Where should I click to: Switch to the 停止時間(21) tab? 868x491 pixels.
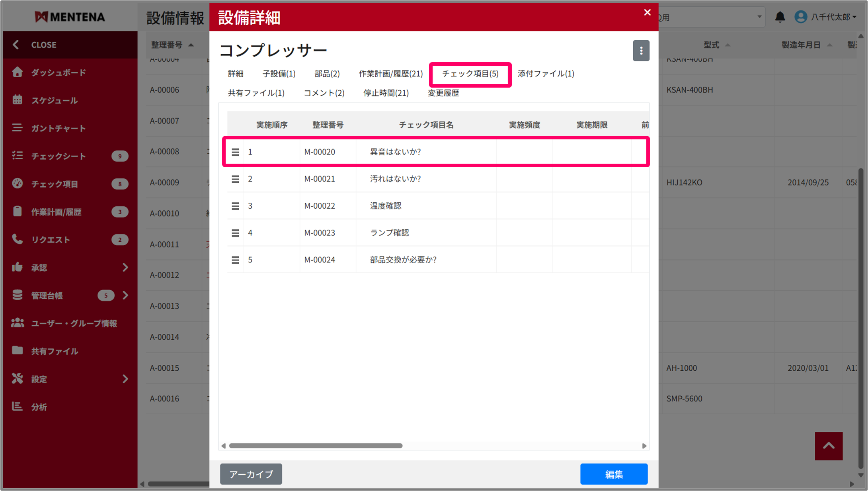coord(386,93)
